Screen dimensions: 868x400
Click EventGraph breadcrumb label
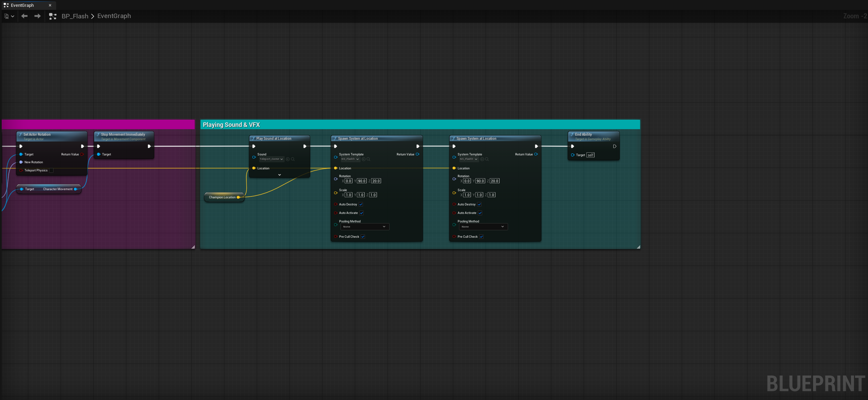click(114, 16)
